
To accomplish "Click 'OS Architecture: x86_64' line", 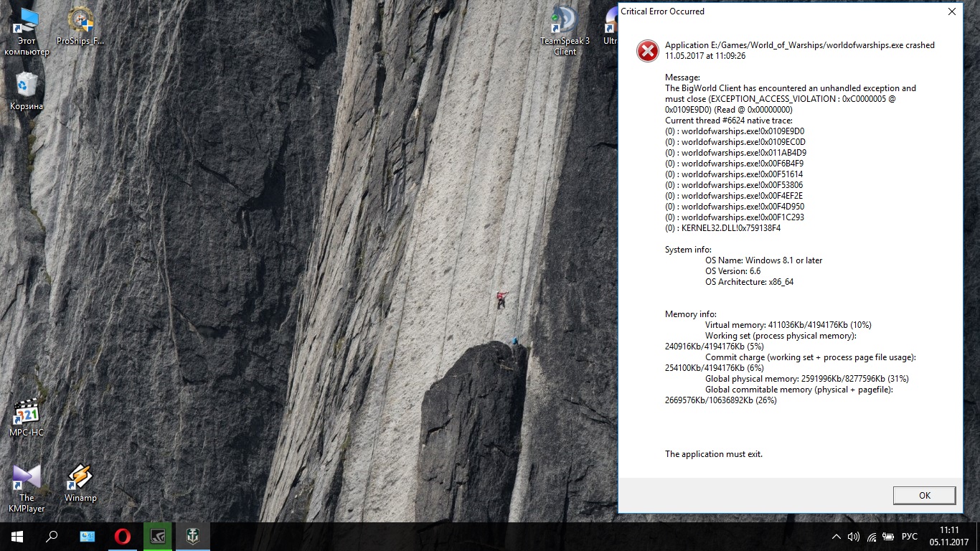I will (x=749, y=282).
